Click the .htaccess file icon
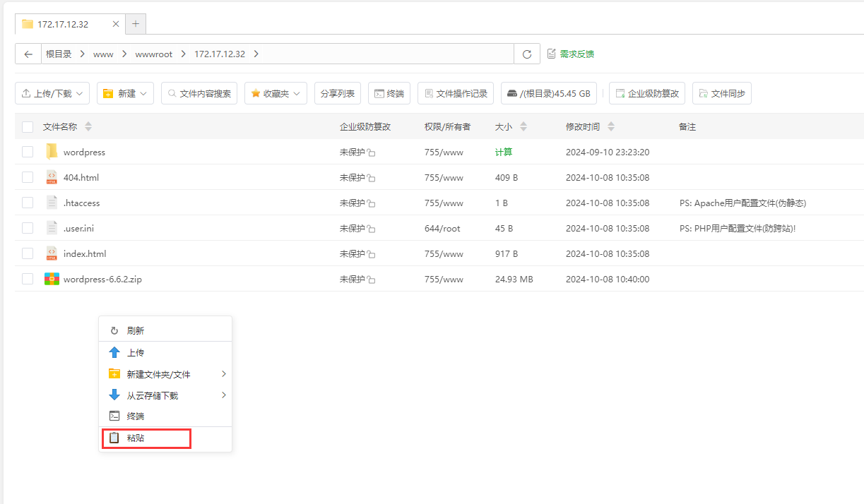Viewport: 864px width, 504px height. point(52,203)
